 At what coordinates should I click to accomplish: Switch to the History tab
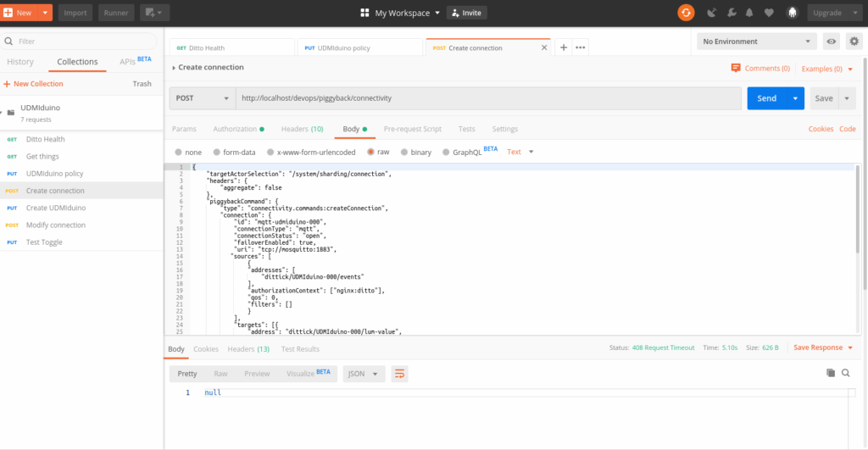point(20,62)
